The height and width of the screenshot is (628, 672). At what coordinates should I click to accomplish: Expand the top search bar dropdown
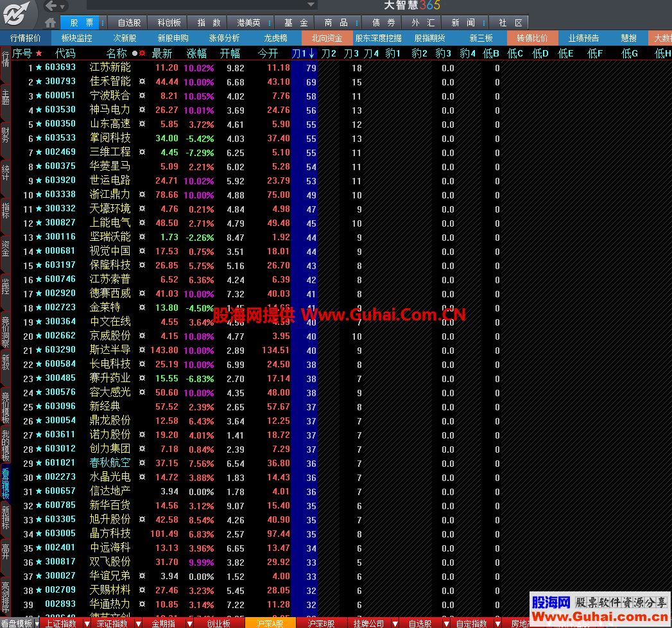[x=311, y=4]
